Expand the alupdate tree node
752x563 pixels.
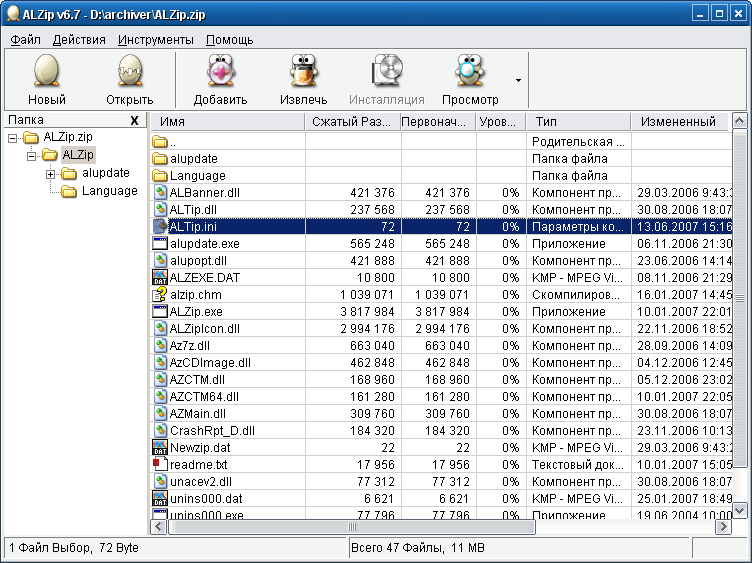50,173
